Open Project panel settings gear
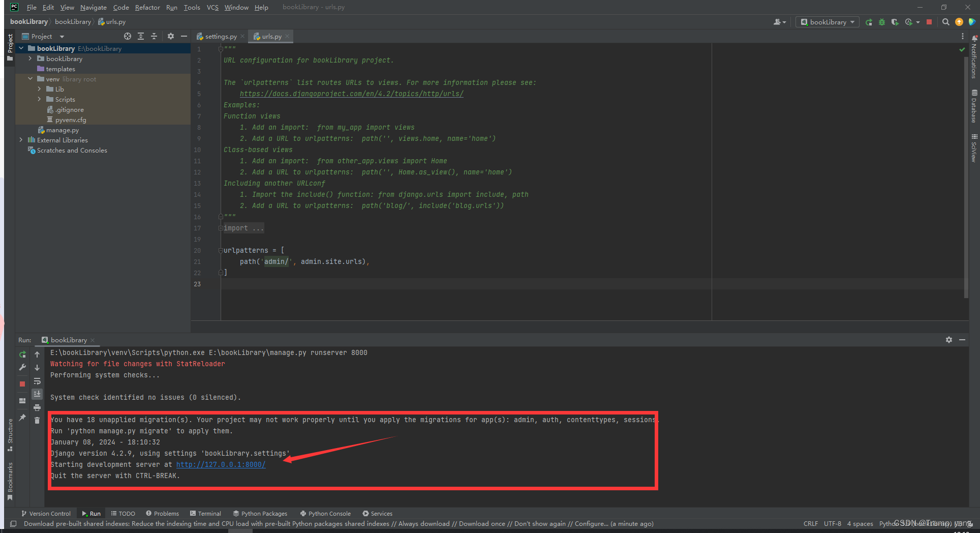The width and height of the screenshot is (980, 533). click(x=170, y=36)
